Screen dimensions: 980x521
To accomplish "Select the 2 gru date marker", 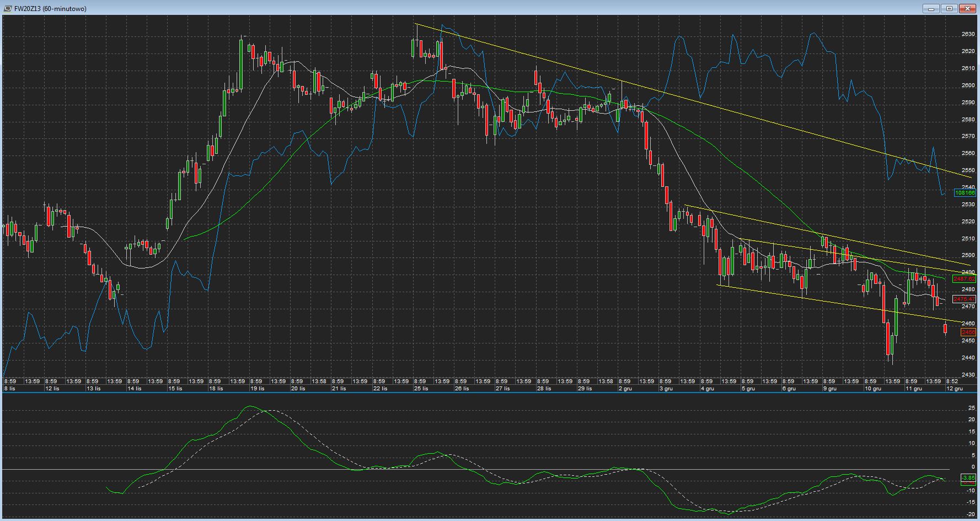I will coord(625,389).
